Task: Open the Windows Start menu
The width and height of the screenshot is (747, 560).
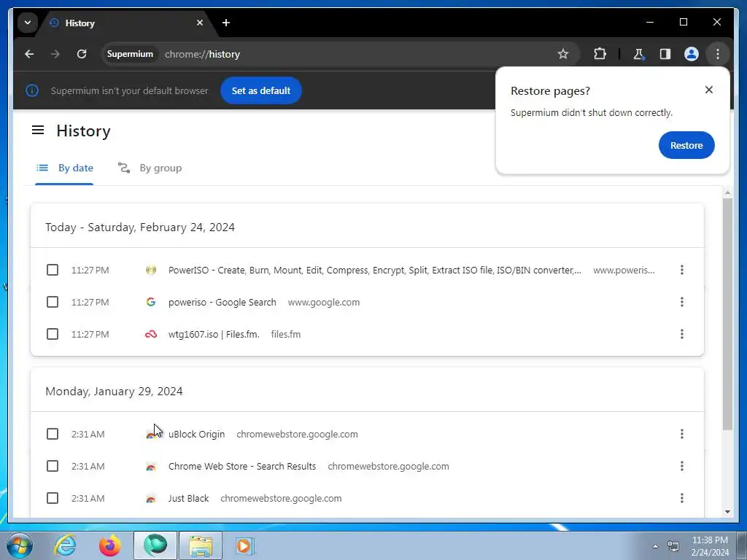Action: (x=19, y=545)
